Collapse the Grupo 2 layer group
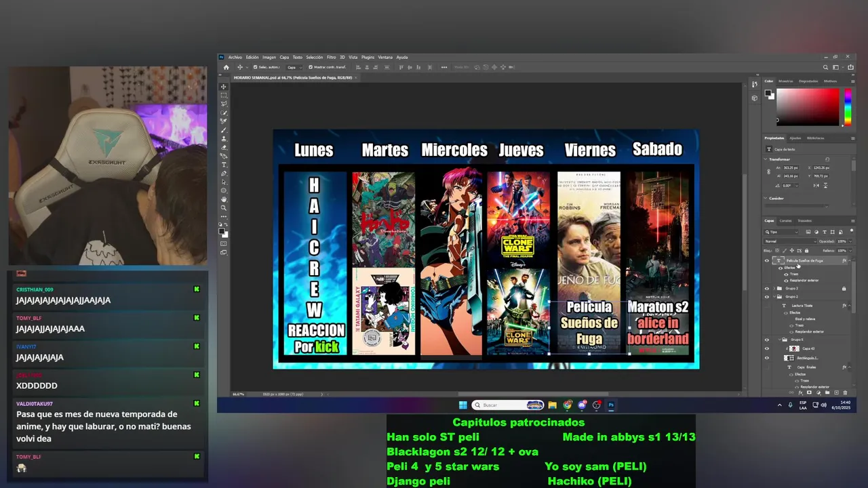Viewport: 868px width, 488px height. (774, 297)
